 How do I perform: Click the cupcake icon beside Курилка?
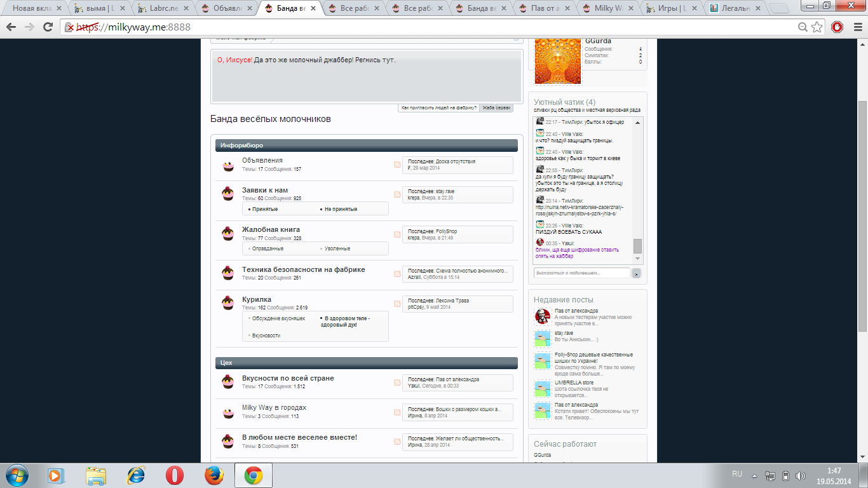[x=228, y=303]
